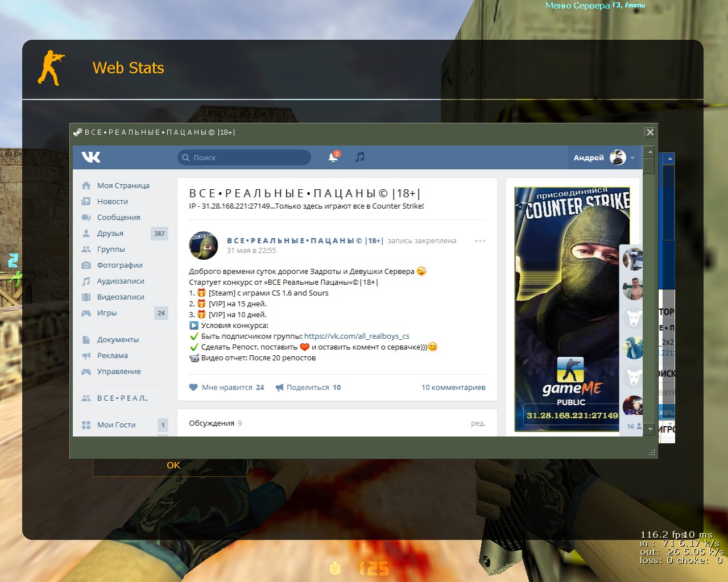Expand the Андрей account dropdown arrow

[632, 158]
